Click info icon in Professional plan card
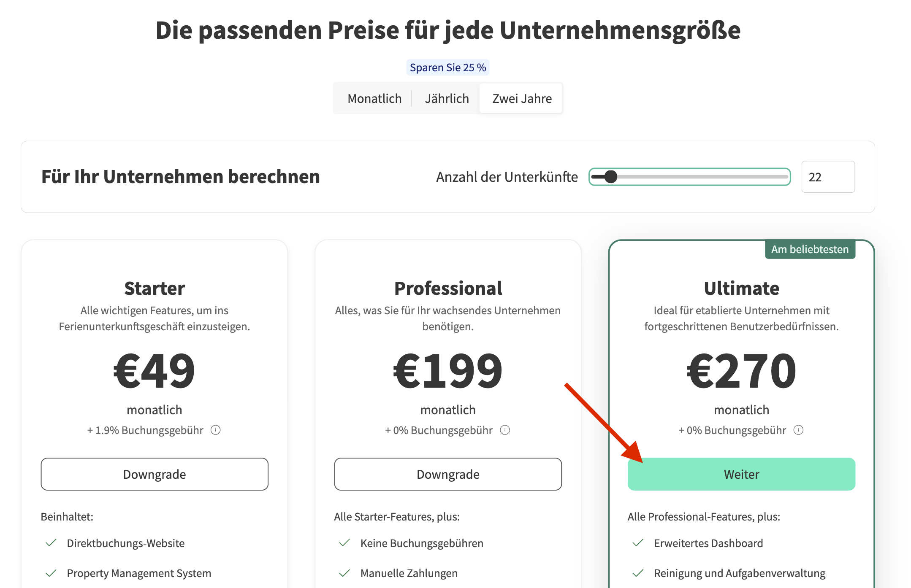Viewport: 911px width, 588px height. 505,430
